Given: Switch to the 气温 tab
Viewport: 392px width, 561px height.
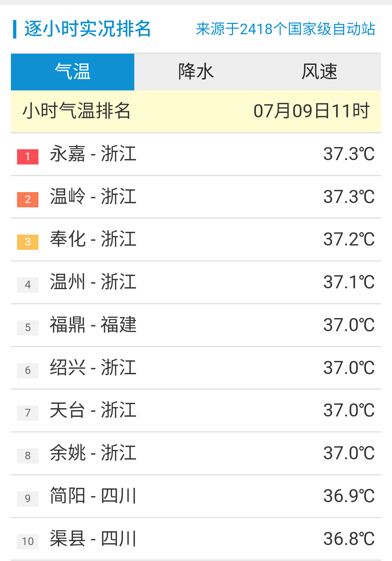Looking at the screenshot, I should (x=73, y=72).
